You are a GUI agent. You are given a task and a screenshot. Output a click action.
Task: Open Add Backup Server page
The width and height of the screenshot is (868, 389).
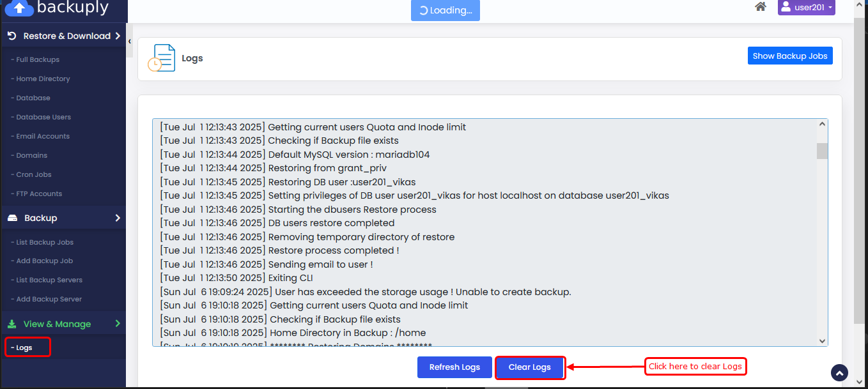click(49, 299)
